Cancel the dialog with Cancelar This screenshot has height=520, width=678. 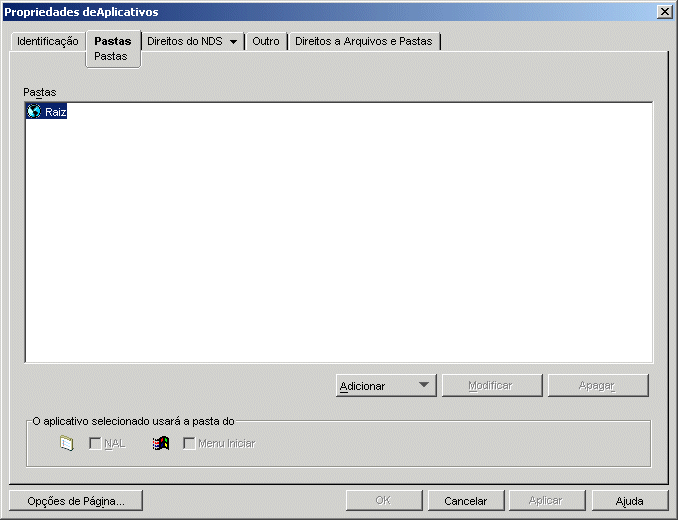pyautogui.click(x=466, y=501)
